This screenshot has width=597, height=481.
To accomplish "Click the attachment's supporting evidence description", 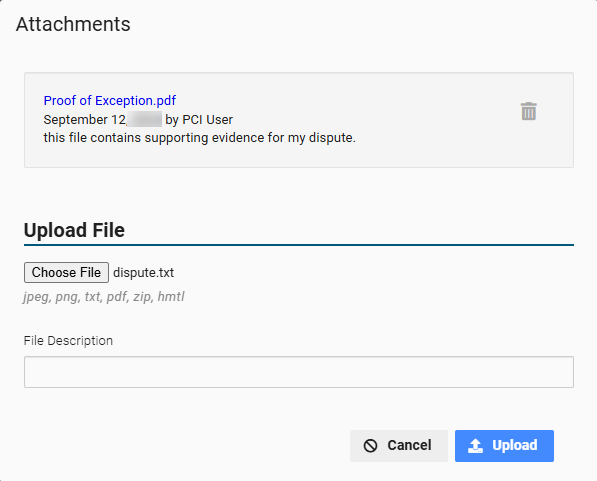I will pyautogui.click(x=200, y=137).
